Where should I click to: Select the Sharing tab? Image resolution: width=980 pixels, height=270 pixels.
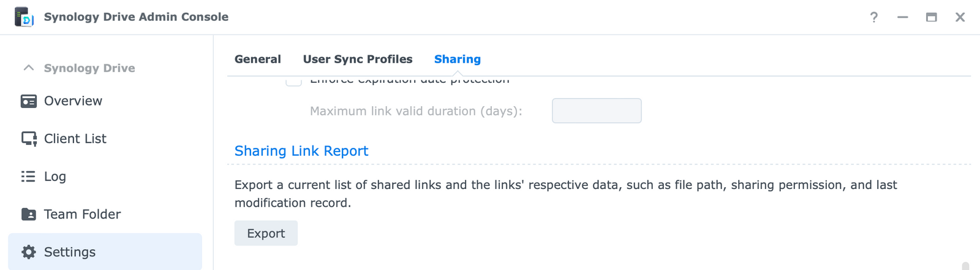(458, 60)
